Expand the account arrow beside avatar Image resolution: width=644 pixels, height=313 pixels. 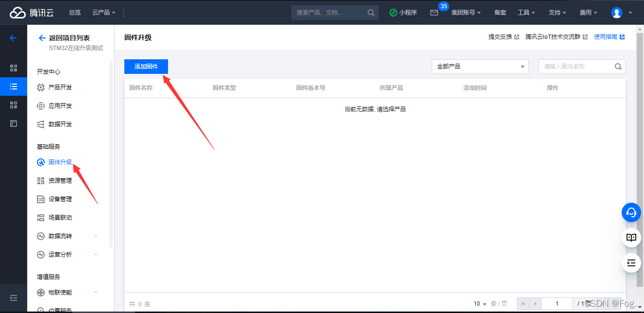(x=630, y=13)
